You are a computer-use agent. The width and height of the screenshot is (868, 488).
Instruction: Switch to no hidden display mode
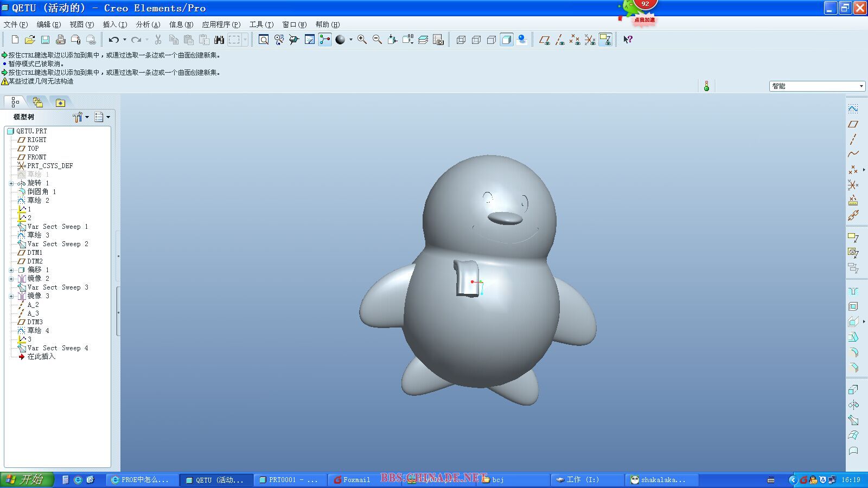click(492, 40)
